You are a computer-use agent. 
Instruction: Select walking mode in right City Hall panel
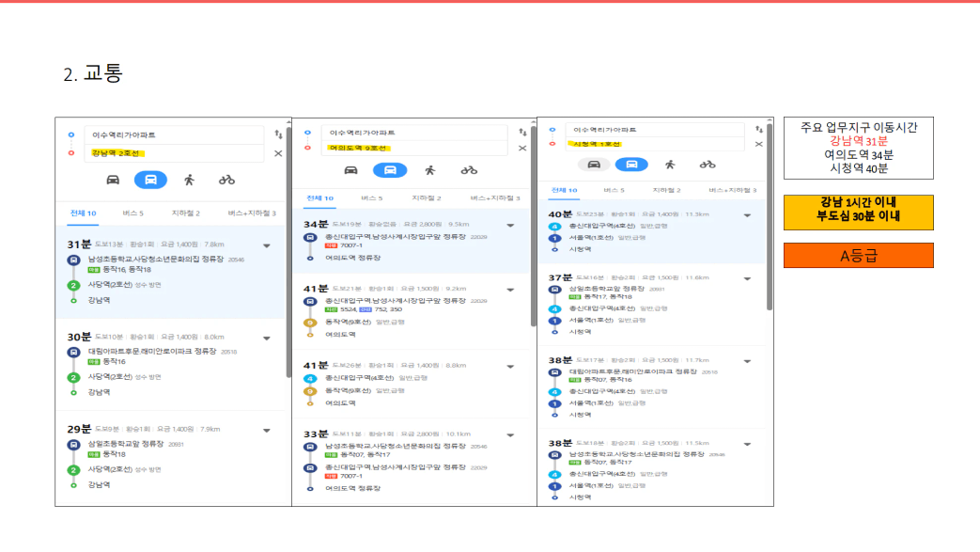click(x=670, y=165)
